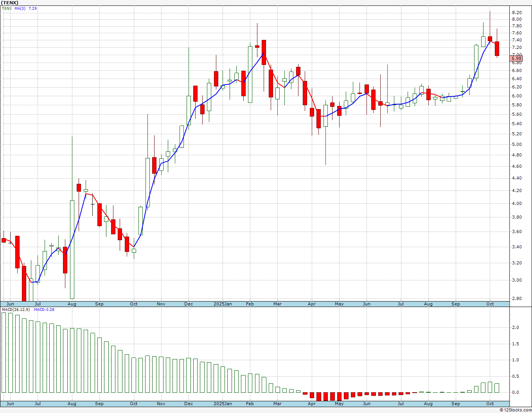Screen dimensions: 532x413
Task: Click the MACD:0.28 value label
Action: click(44, 310)
